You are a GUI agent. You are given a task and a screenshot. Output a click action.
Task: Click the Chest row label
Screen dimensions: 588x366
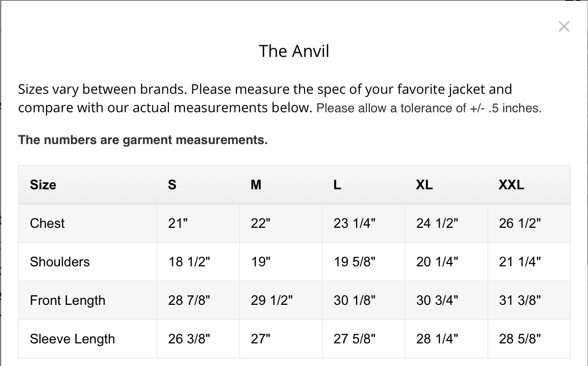click(x=47, y=223)
